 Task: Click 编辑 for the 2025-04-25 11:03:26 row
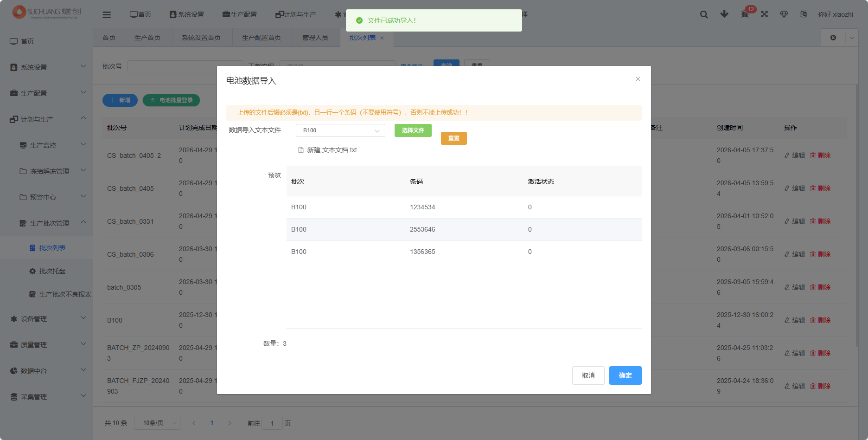tap(795, 353)
